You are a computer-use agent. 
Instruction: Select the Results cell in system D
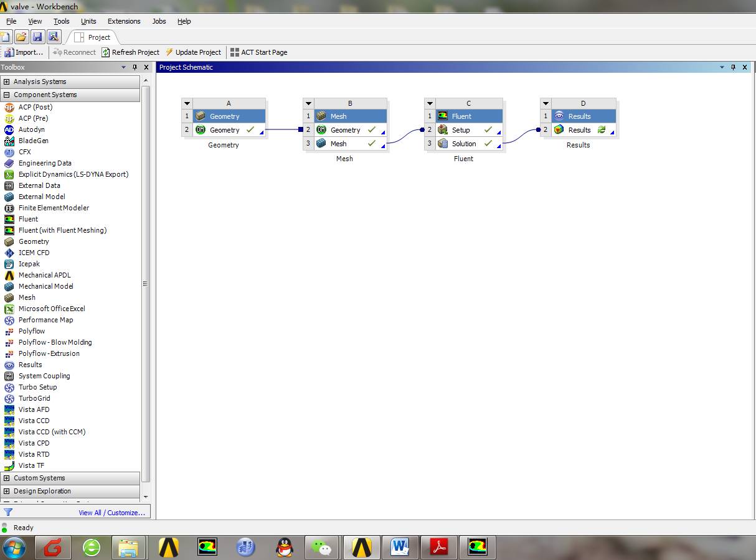(x=584, y=130)
